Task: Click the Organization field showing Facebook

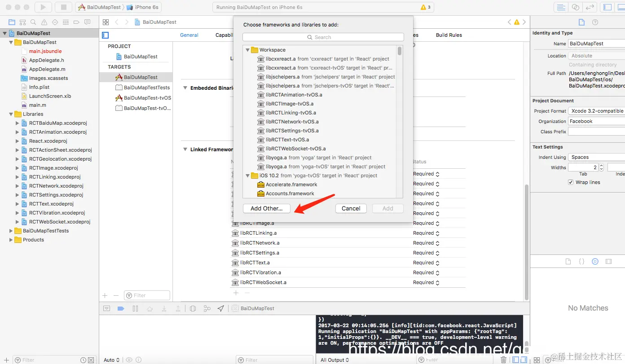Action: pos(596,121)
